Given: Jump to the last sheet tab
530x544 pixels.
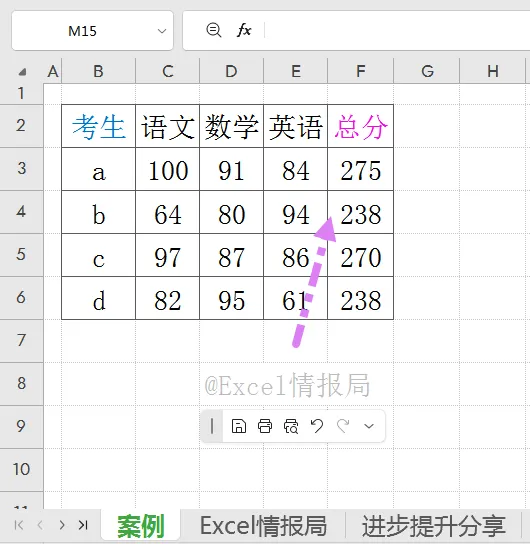Looking at the screenshot, I should pos(83,525).
